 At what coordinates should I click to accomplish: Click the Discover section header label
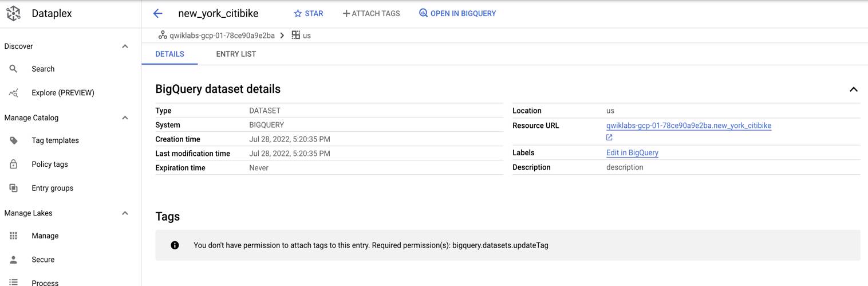pyautogui.click(x=18, y=46)
